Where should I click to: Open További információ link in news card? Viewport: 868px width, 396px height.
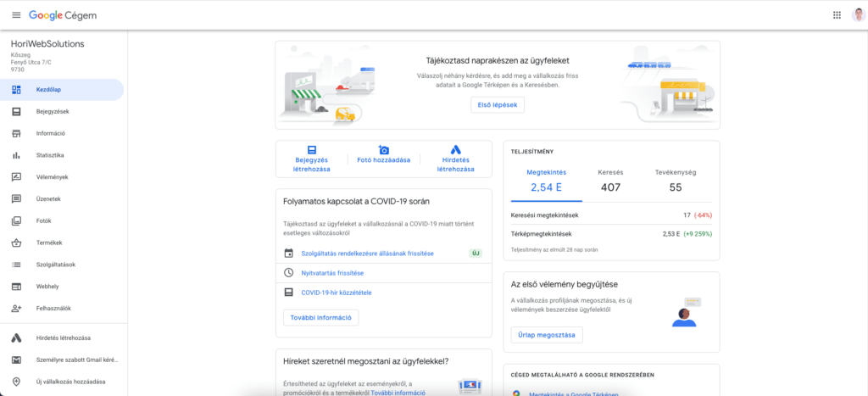click(398, 392)
